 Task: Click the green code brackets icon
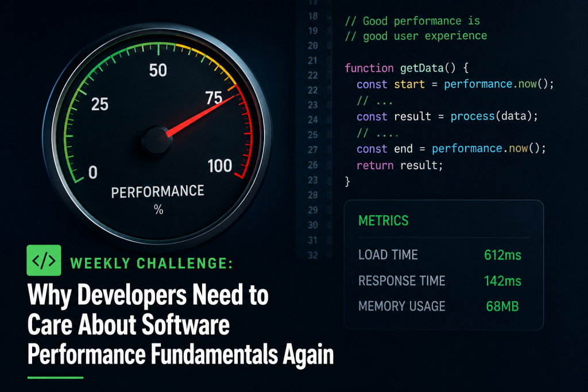(44, 261)
